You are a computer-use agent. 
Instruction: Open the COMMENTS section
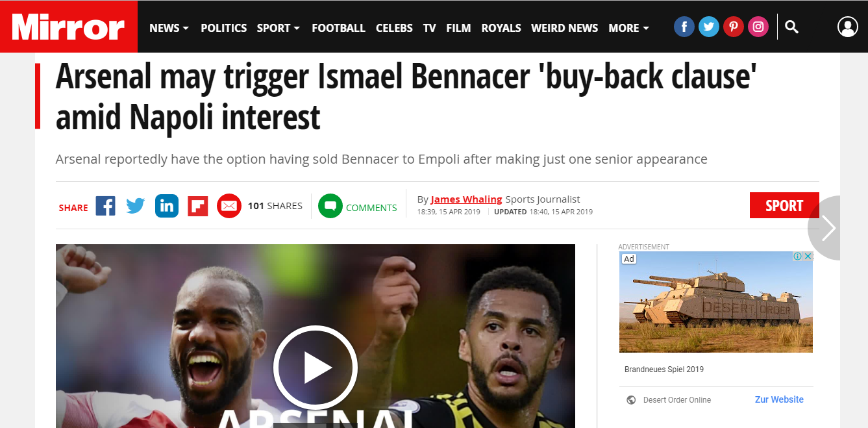point(358,207)
